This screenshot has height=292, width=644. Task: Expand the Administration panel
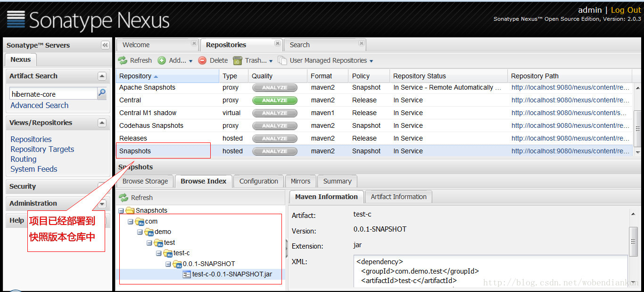[102, 204]
